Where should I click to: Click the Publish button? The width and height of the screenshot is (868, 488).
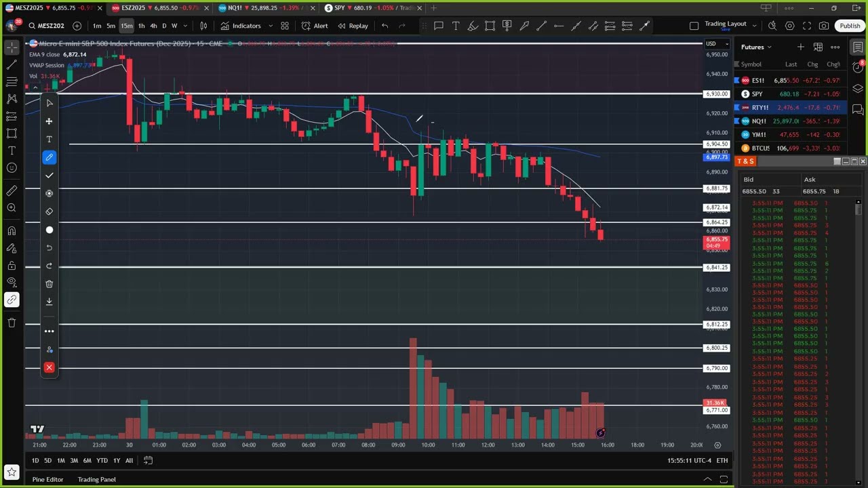click(x=850, y=26)
